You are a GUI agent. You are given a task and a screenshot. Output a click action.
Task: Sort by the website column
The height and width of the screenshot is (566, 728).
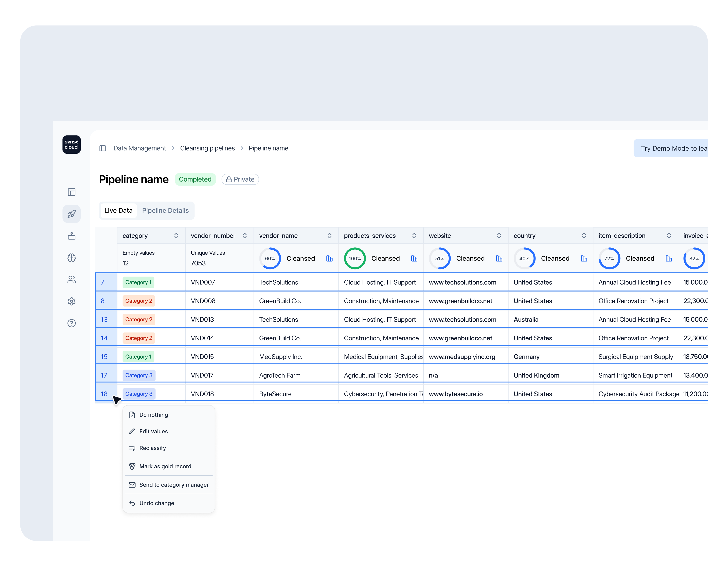[499, 235]
